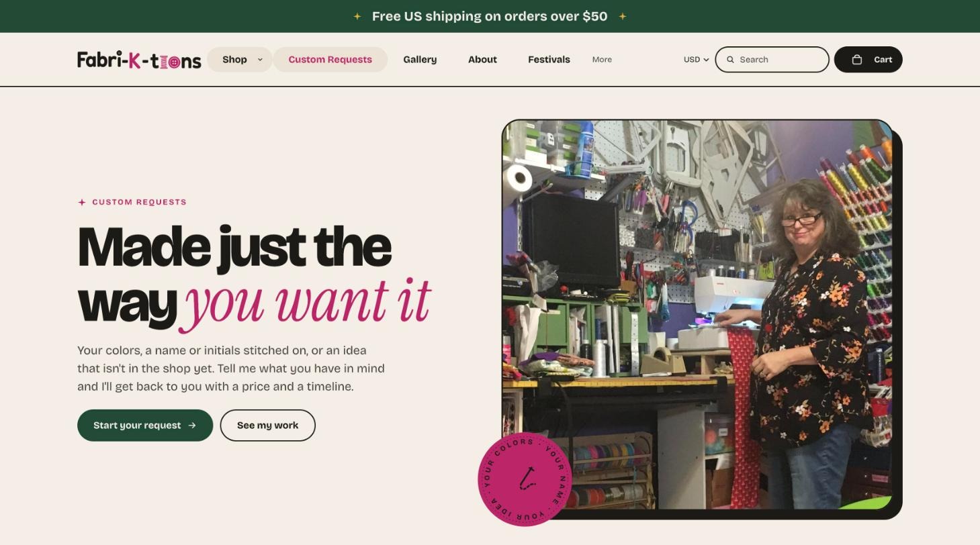Screen dimensions: 980x545
Task: Click Start your request button
Action: click(145, 426)
